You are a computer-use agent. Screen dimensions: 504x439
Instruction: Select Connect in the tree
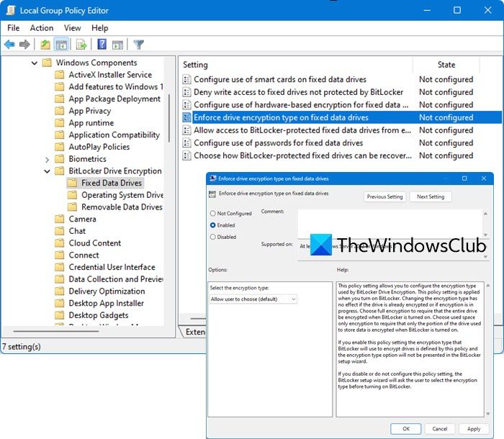click(84, 255)
